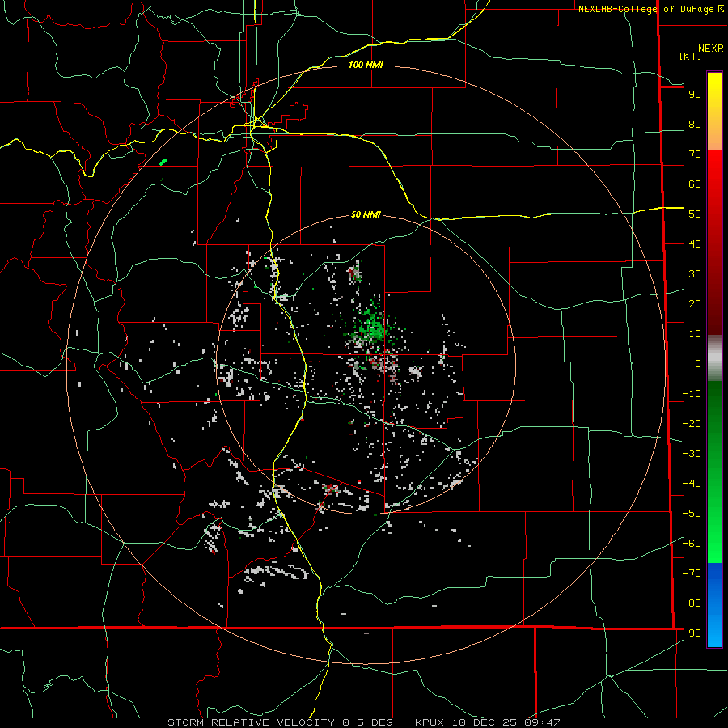Click the 20 tick label on velocity scale
The image size is (728, 728).
pos(695,304)
